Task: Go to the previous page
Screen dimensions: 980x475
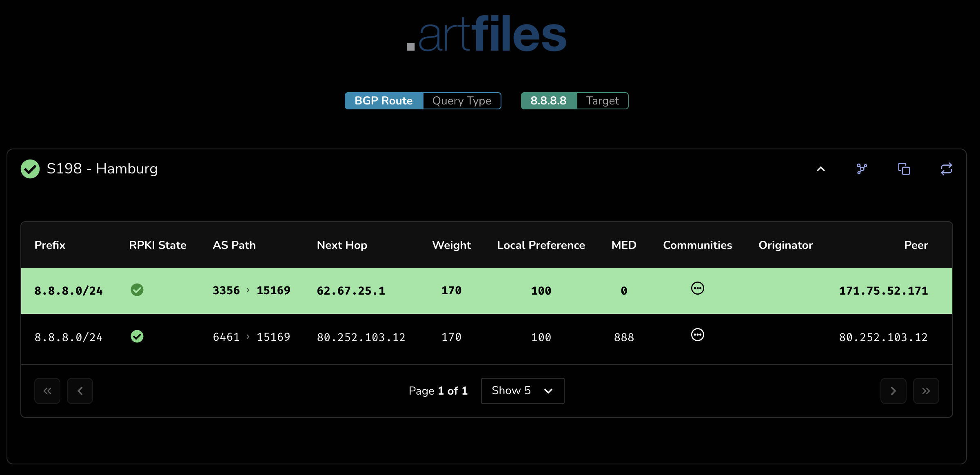Action: click(x=80, y=391)
